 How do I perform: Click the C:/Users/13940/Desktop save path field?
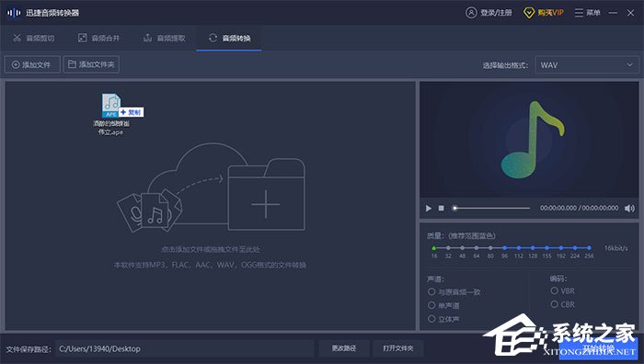point(184,348)
